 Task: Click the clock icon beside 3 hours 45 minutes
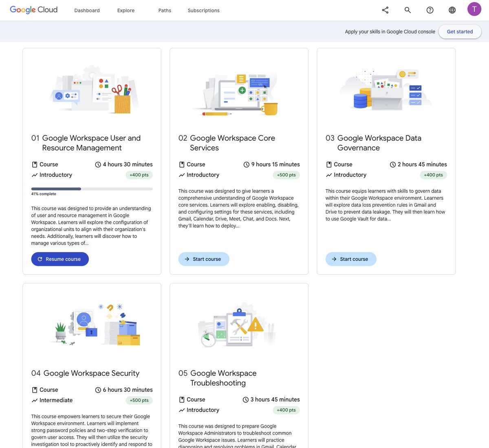click(x=245, y=400)
